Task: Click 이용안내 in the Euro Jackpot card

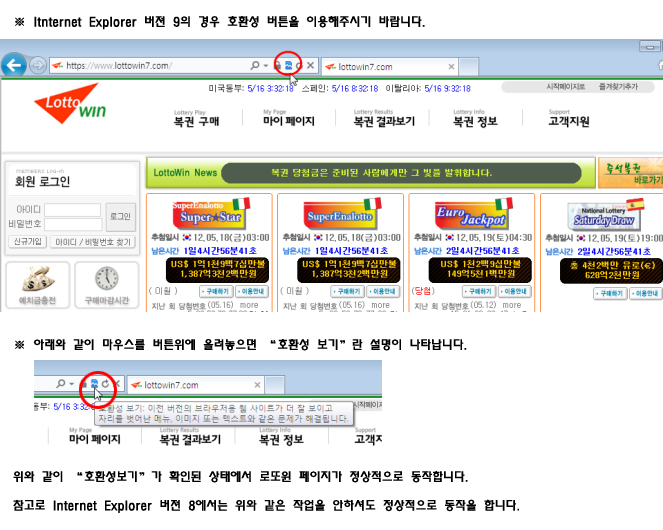Action: (515, 291)
